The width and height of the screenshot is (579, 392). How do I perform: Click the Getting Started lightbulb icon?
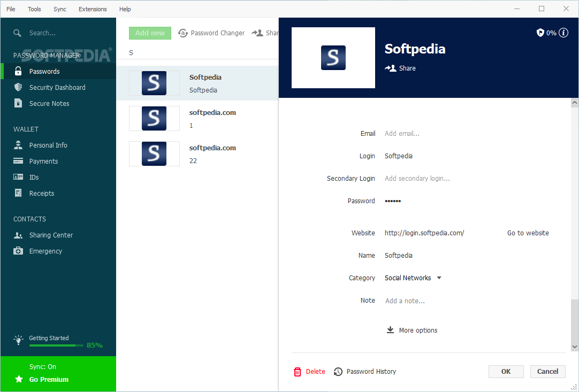19,340
